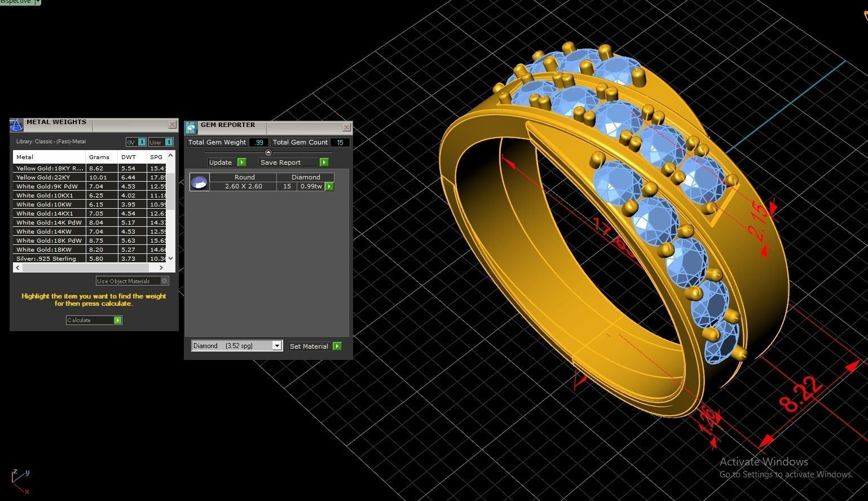This screenshot has width=868, height=501.
Task: Click the Metal column header
Action: coord(49,157)
